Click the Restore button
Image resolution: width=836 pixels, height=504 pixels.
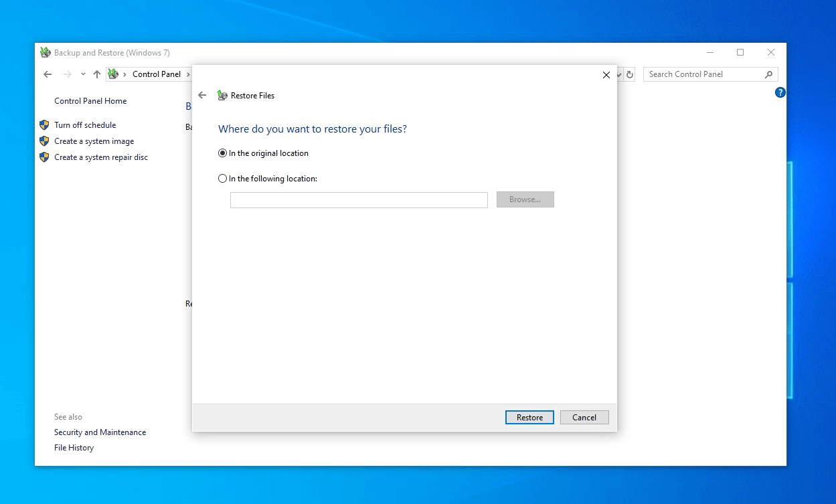[529, 417]
